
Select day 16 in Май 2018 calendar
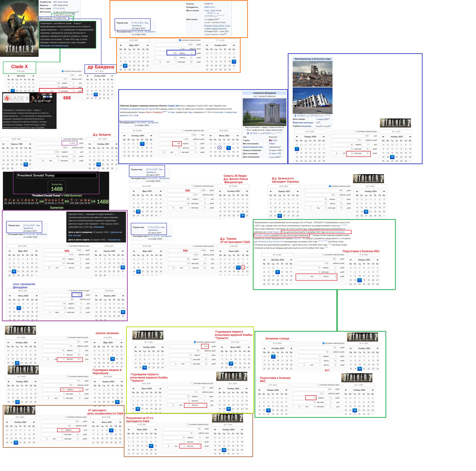pyautogui.click(x=17, y=91)
